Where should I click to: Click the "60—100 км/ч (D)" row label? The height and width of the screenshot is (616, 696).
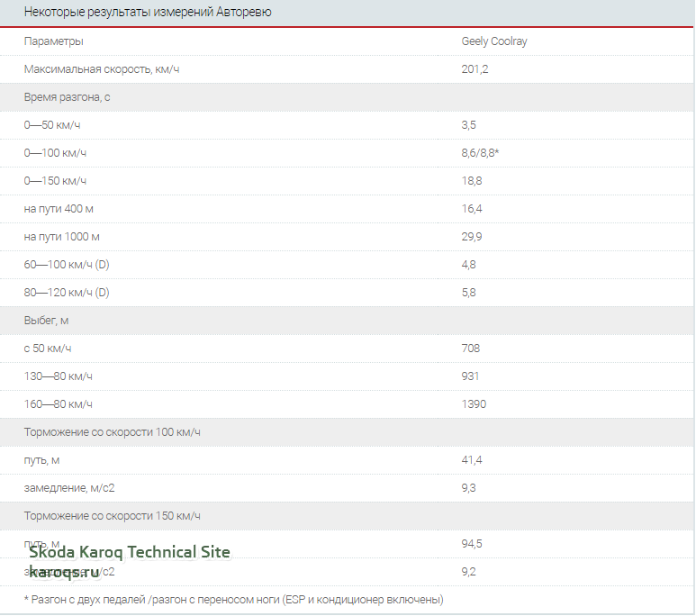pyautogui.click(x=67, y=265)
